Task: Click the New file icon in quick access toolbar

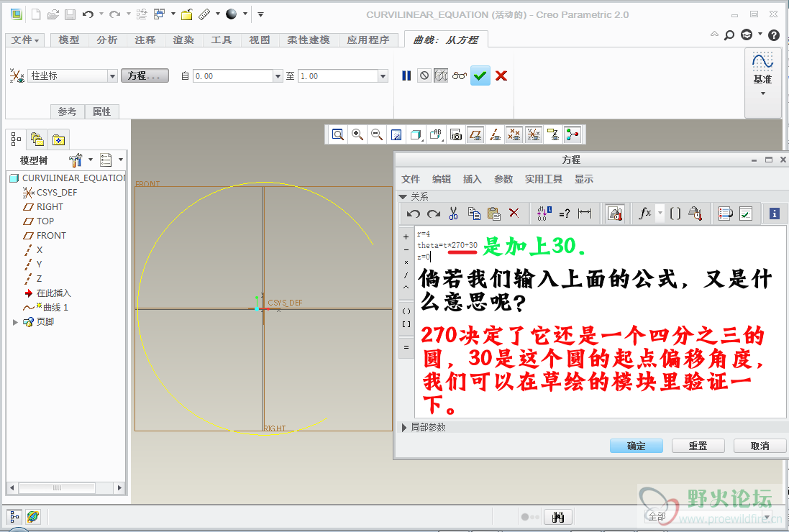Action: click(36, 14)
